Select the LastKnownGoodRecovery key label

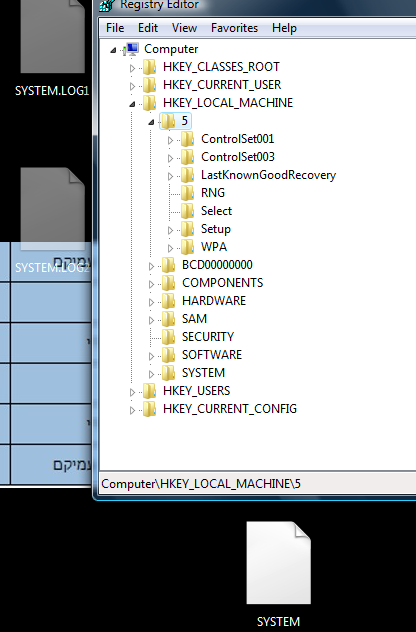[268, 175]
